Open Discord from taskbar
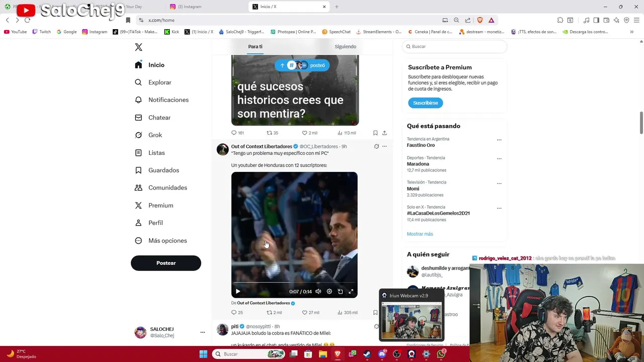 (x=382, y=354)
